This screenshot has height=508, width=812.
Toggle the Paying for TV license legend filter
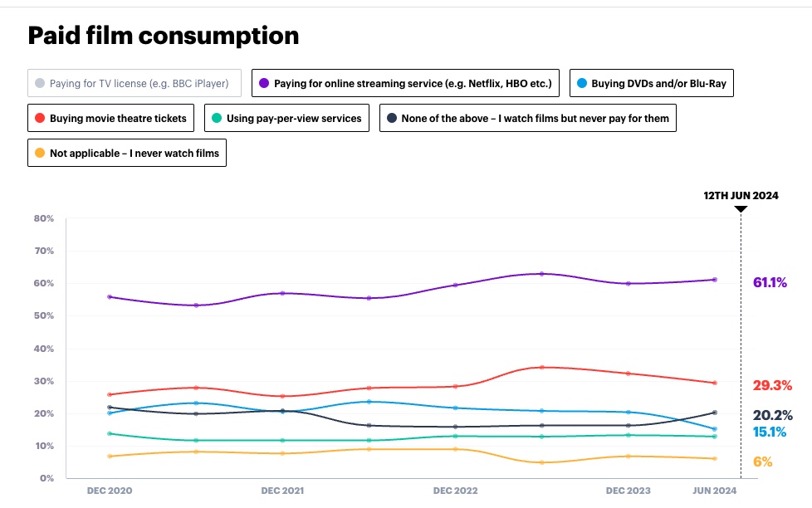click(135, 84)
